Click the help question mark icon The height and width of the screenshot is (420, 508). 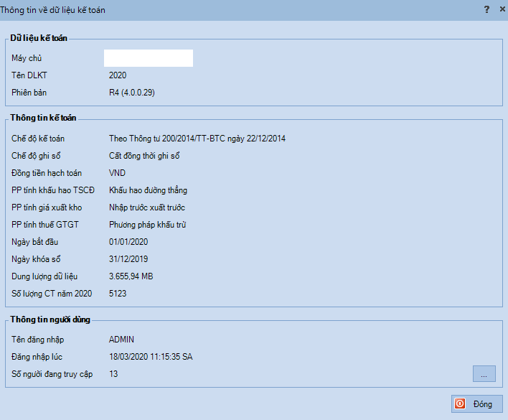[486, 9]
